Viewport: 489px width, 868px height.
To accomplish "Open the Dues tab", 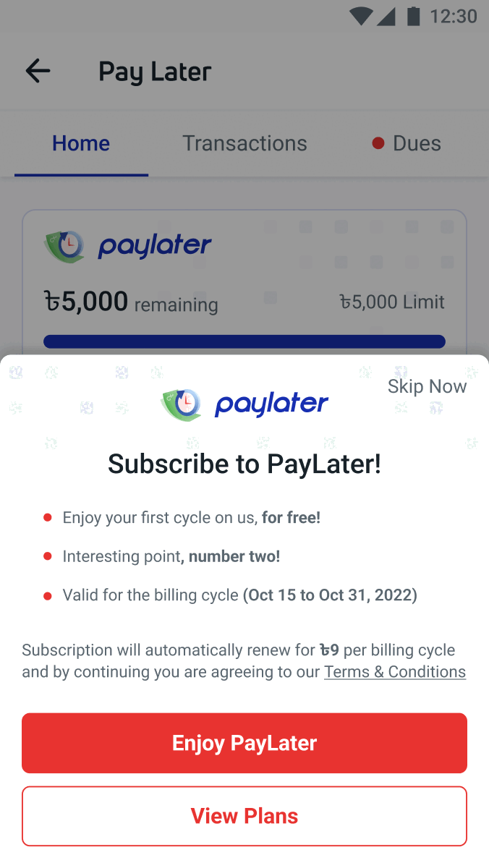I will [406, 143].
